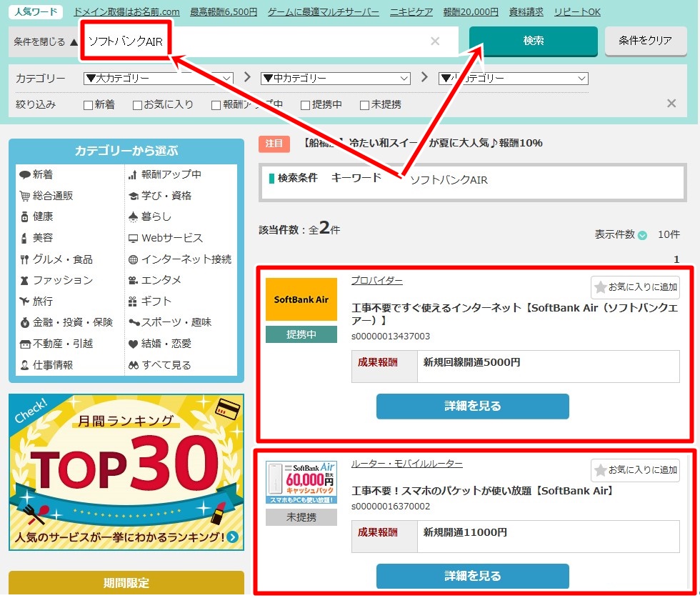The height and width of the screenshot is (598, 700).
Task: Collapse conditions via 条件を閉じる
Action: coord(46,42)
